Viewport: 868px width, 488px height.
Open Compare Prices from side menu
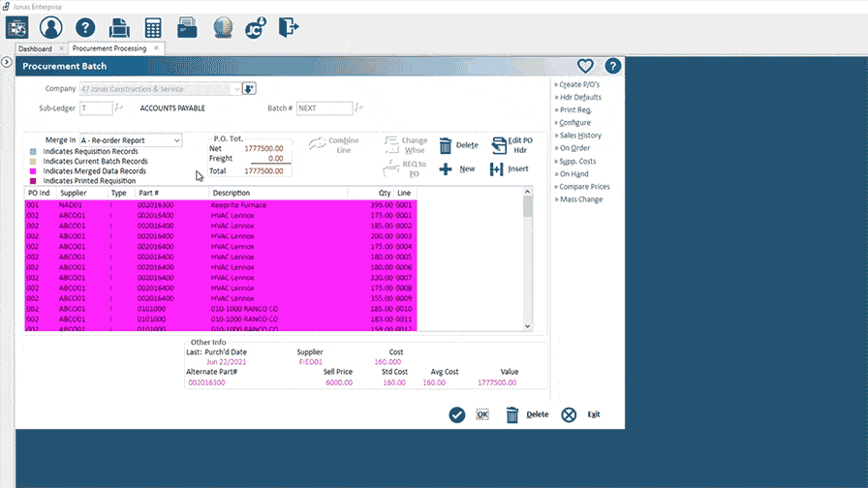(x=584, y=187)
